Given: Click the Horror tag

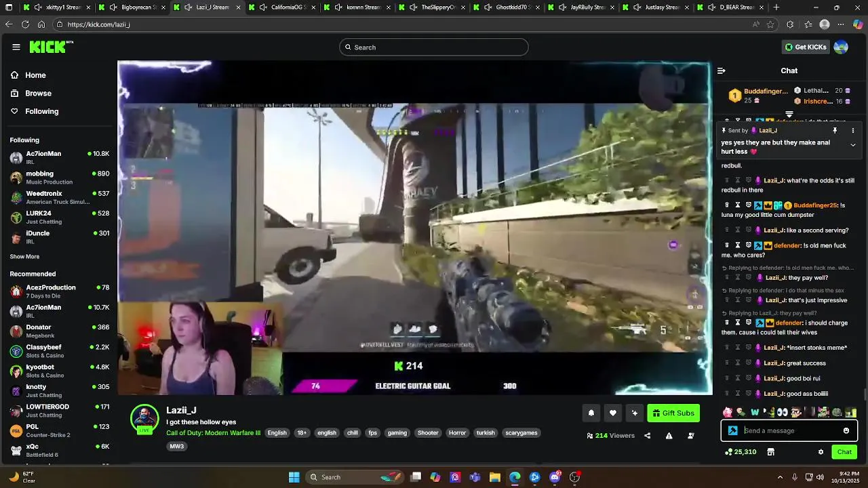Looking at the screenshot, I should point(457,433).
